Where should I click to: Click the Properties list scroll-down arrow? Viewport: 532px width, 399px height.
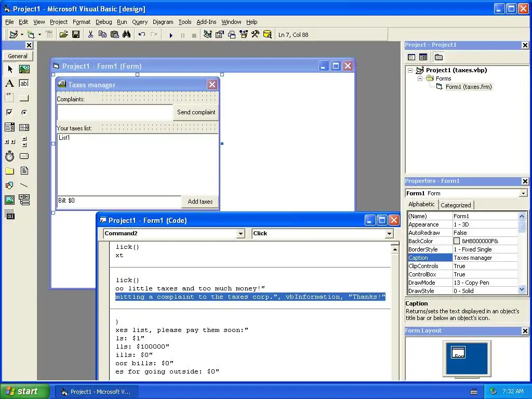pos(522,290)
